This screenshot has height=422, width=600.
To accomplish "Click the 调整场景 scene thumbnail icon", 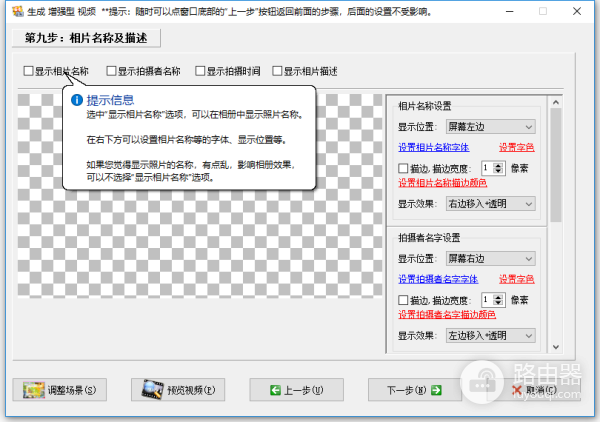I will point(34,390).
